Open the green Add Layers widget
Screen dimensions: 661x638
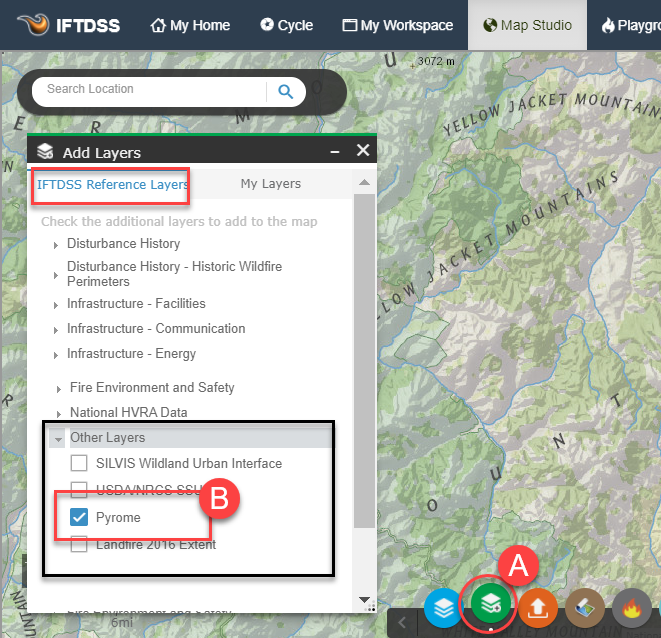[x=491, y=603]
